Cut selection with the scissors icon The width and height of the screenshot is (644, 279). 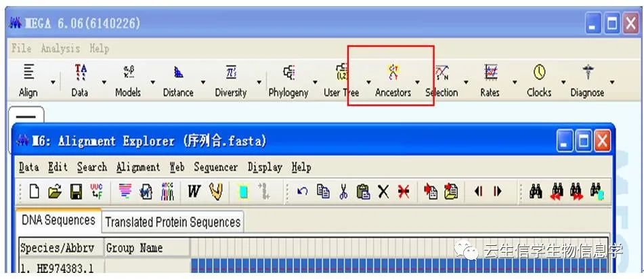343,192
